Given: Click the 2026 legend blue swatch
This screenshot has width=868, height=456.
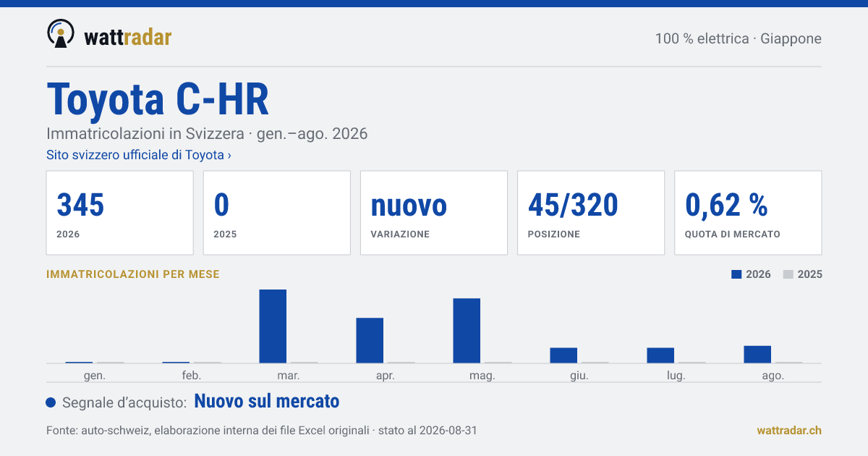Looking at the screenshot, I should [737, 274].
